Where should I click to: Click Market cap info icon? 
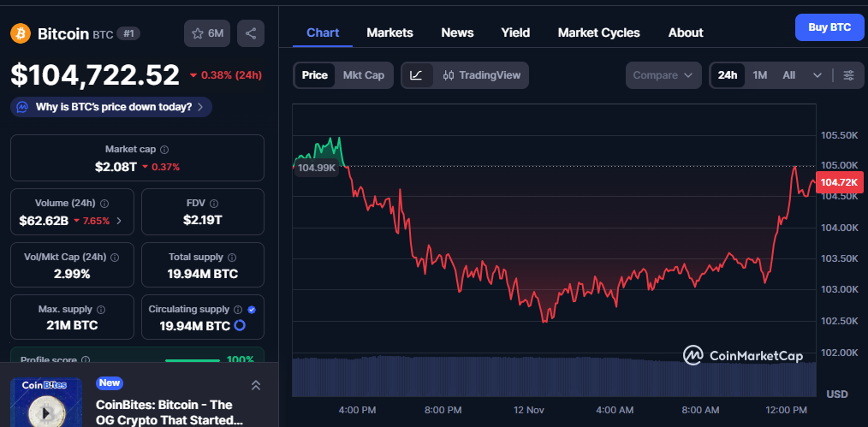tap(164, 149)
